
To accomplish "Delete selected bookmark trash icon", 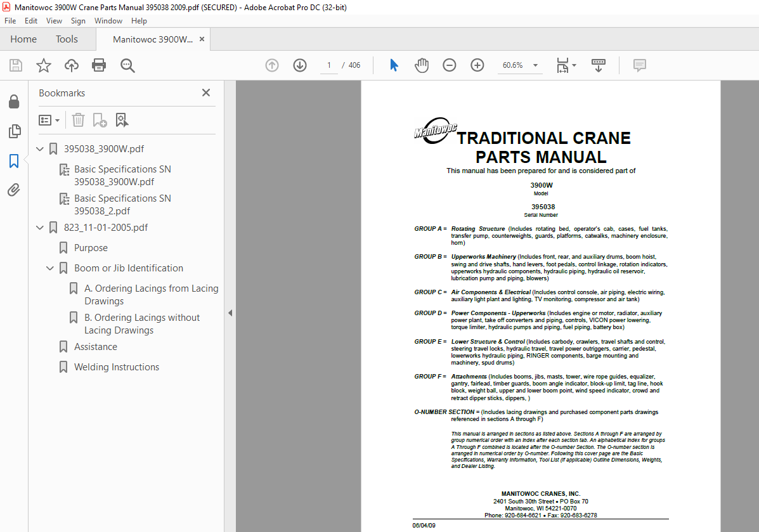I will coord(78,120).
